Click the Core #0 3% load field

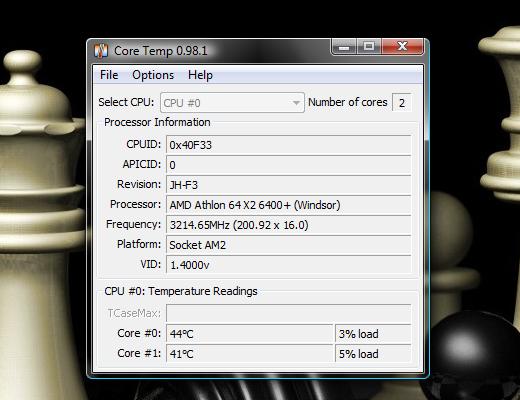(x=373, y=334)
